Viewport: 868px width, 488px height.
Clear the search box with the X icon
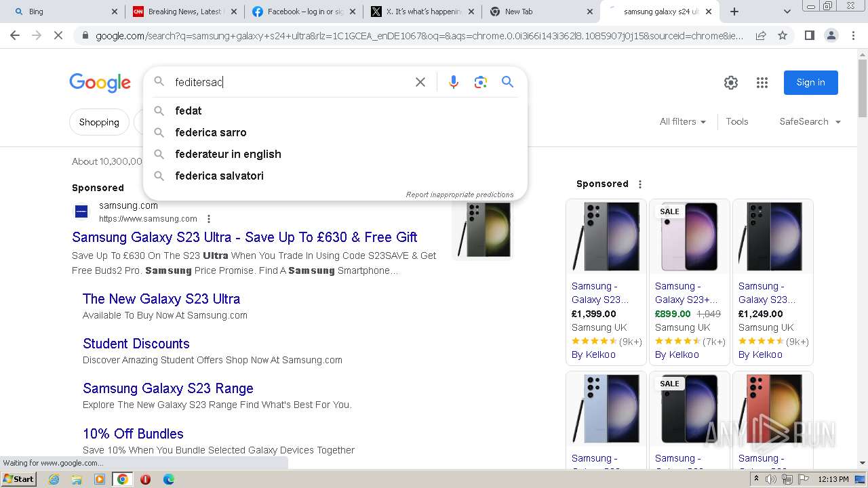click(x=420, y=82)
